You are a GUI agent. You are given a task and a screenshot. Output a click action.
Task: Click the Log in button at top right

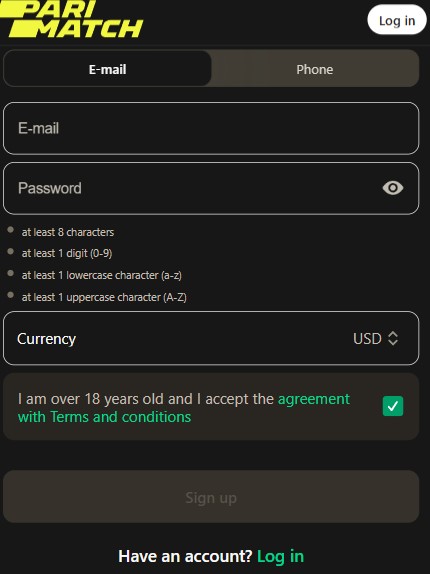(397, 20)
